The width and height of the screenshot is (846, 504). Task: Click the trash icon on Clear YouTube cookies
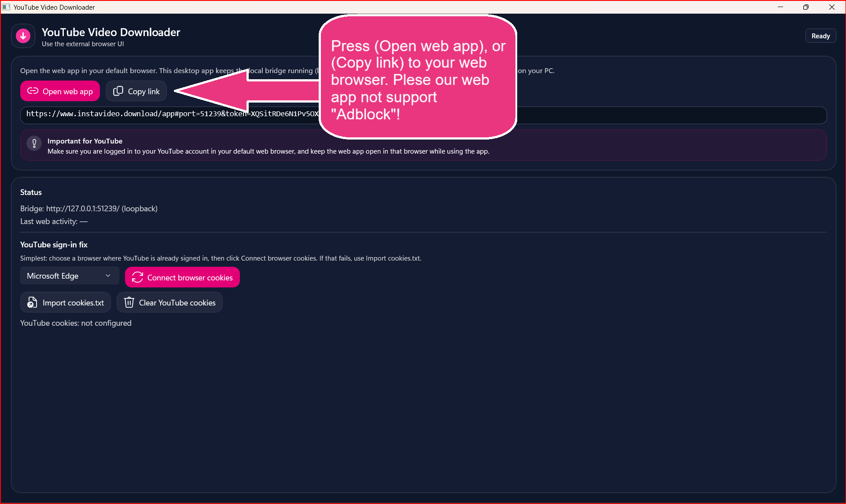(x=129, y=302)
